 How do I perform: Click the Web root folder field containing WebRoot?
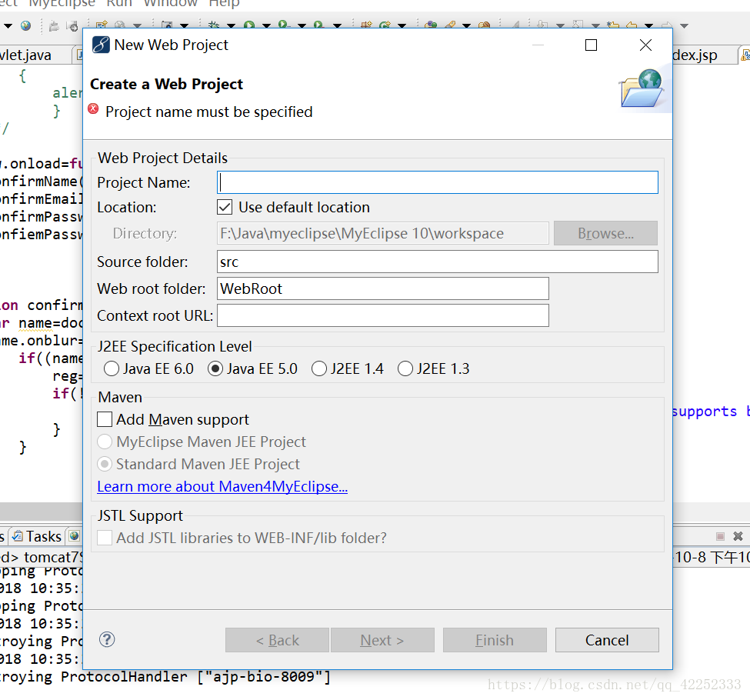[x=382, y=288]
